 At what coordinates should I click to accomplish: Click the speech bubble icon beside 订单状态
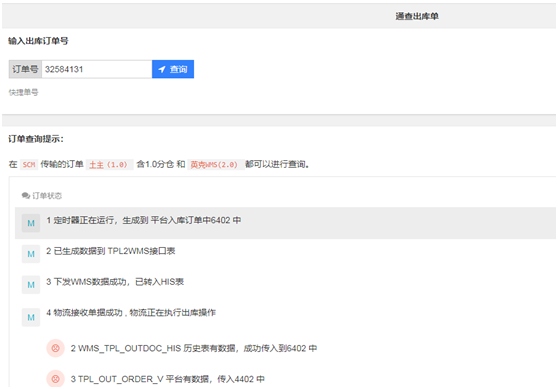[26, 196]
